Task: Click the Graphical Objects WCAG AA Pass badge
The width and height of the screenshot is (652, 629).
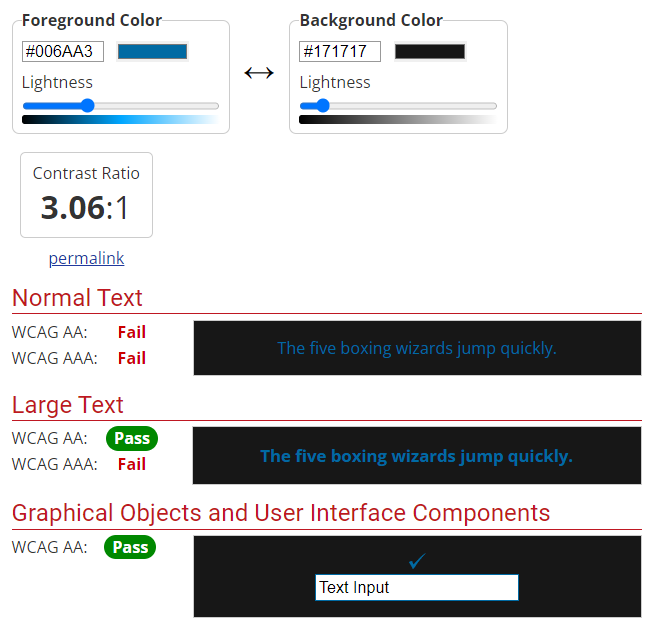Action: point(130,547)
